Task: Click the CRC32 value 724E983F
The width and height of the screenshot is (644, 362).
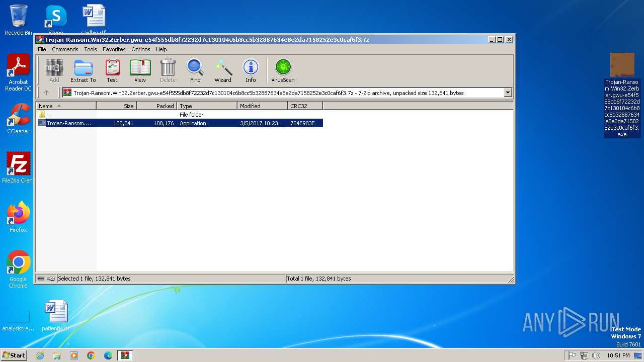Action: click(x=302, y=123)
